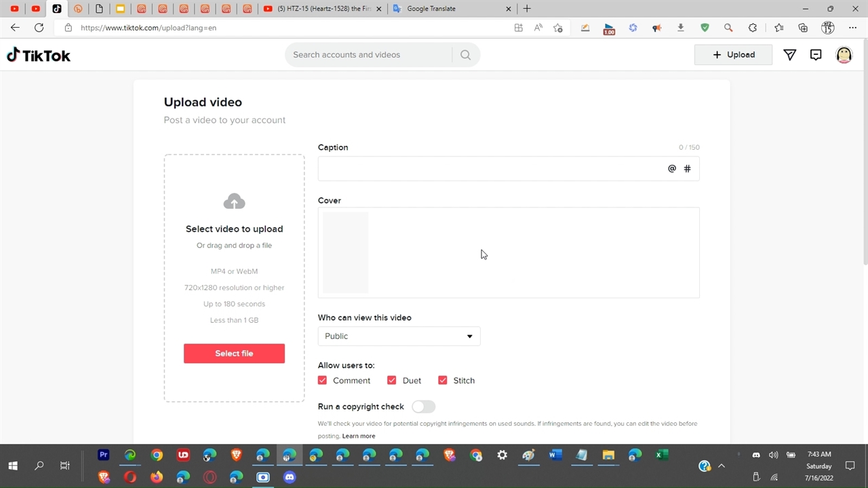Open the Learn more link
The width and height of the screenshot is (868, 488).
click(358, 436)
